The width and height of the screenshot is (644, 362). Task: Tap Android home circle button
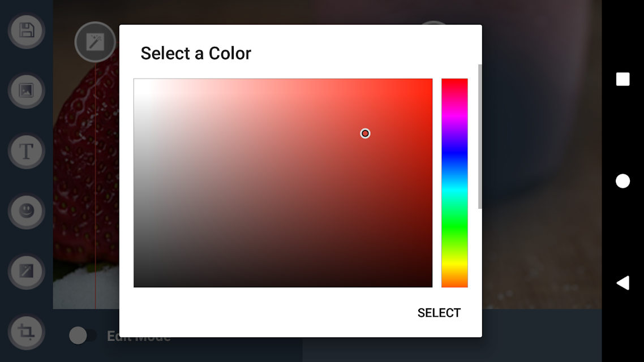coord(622,181)
